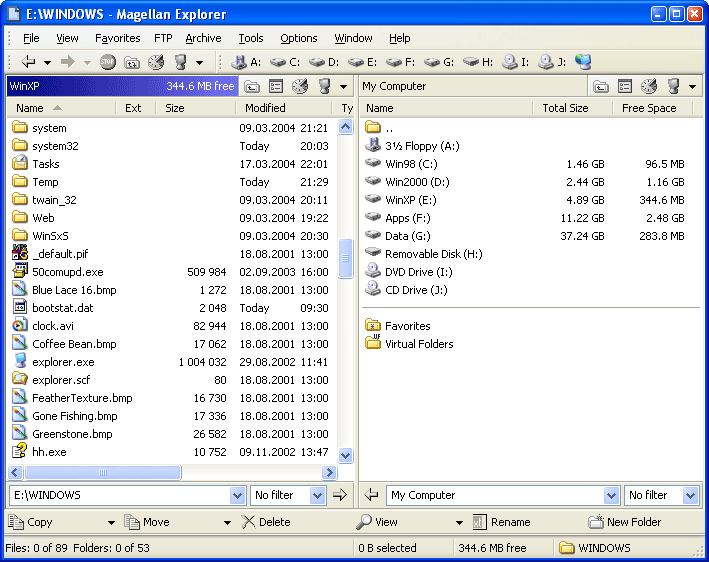Click the list view icon in left panel header

[276, 86]
